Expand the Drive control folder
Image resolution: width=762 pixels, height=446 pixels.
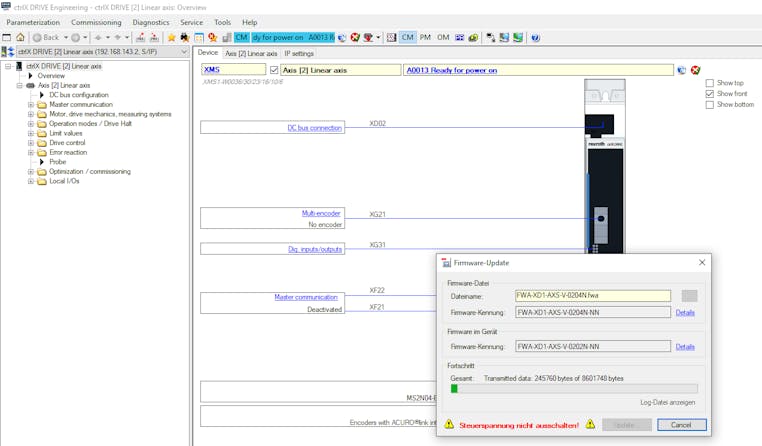[x=31, y=143]
